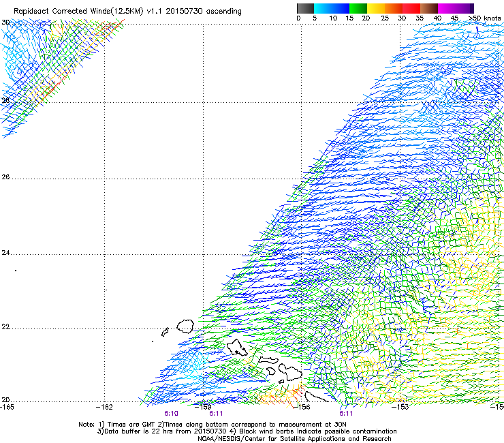This screenshot has height=443, width=504.
Task: Click the Oahu island outline
Action: point(237,348)
